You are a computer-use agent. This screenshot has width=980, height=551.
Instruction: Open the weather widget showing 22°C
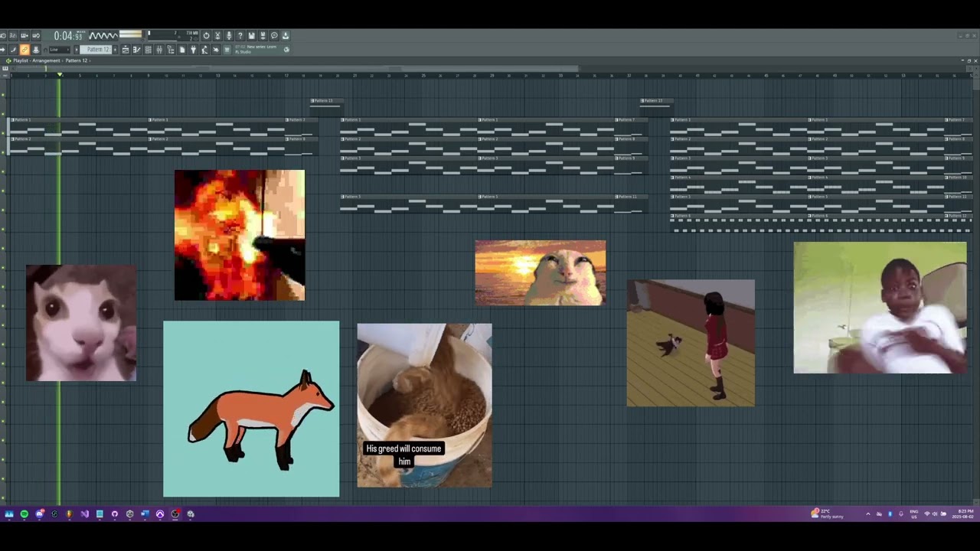coord(827,514)
